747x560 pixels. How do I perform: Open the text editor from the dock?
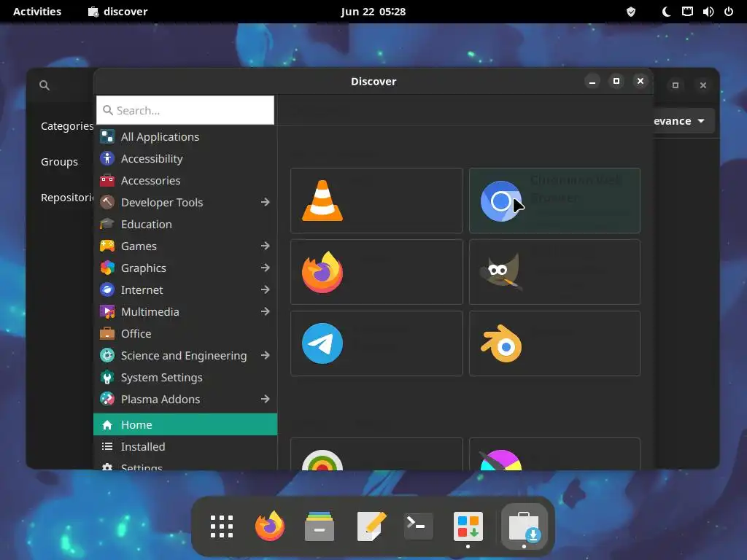[x=371, y=526]
